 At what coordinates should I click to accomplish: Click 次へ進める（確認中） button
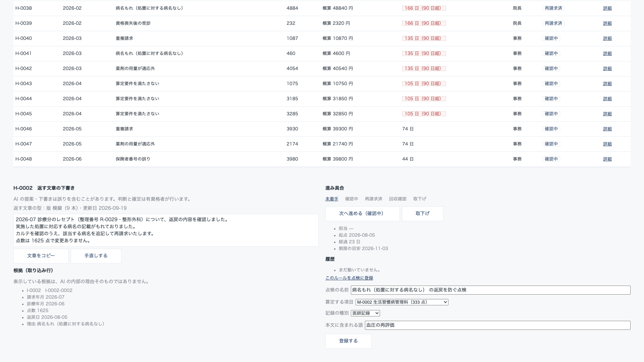pos(362,214)
